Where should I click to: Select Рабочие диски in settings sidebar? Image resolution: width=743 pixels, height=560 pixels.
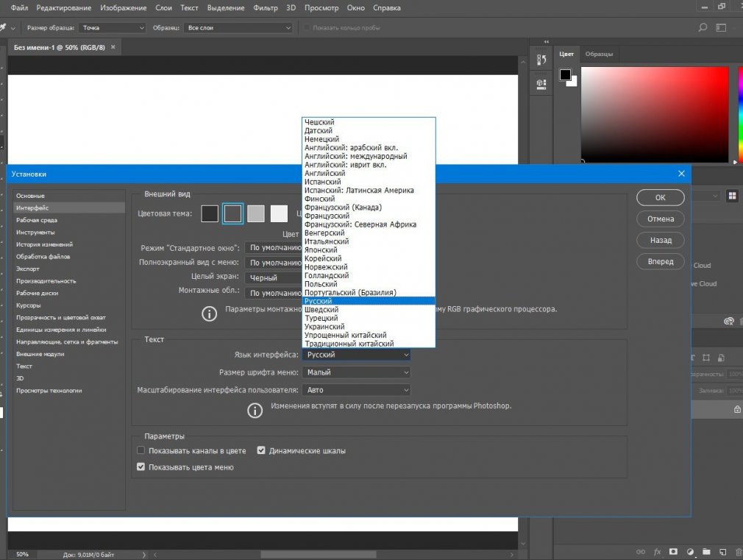(x=69, y=293)
